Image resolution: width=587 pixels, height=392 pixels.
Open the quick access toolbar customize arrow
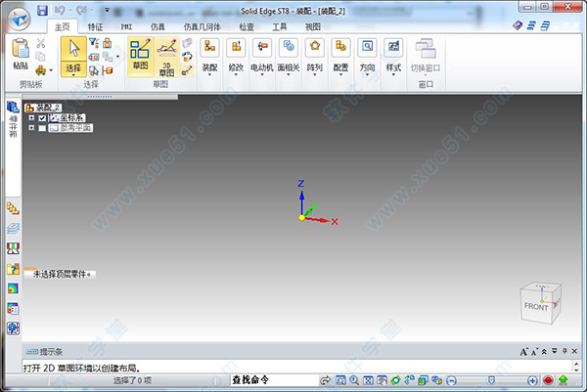[107, 10]
